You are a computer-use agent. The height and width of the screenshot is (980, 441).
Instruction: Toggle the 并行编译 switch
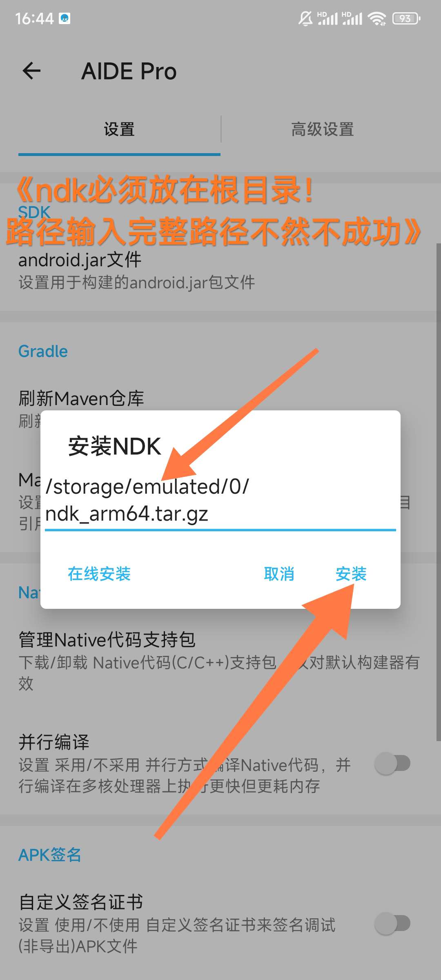click(x=392, y=763)
